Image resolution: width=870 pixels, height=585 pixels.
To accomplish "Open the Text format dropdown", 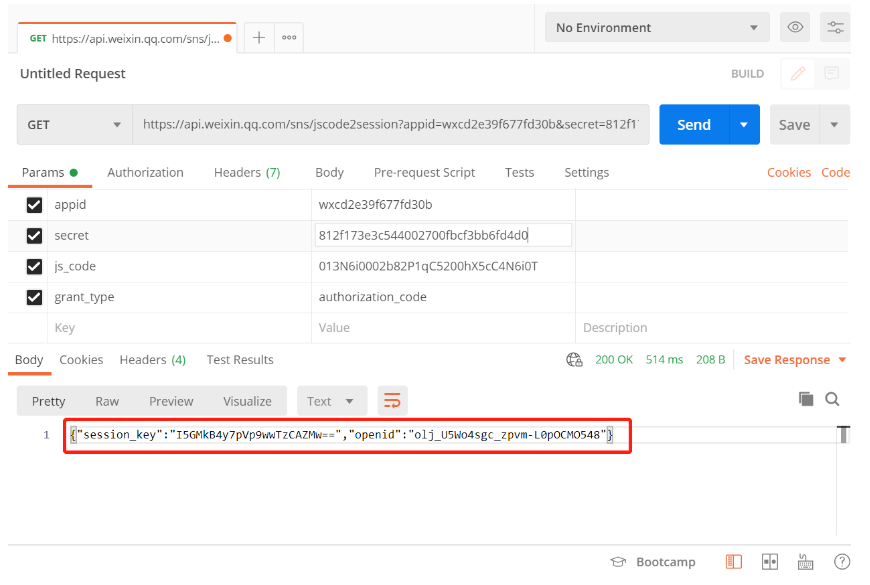I will [x=332, y=401].
